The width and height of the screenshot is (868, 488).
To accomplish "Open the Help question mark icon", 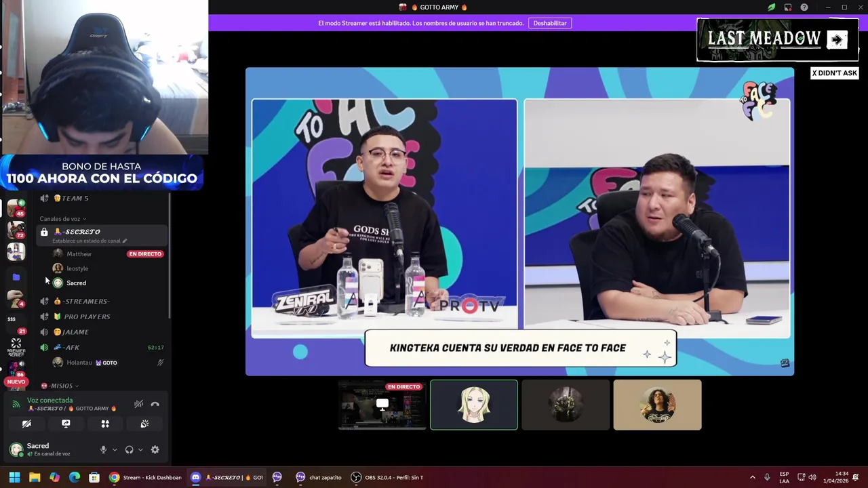I will coord(804,7).
